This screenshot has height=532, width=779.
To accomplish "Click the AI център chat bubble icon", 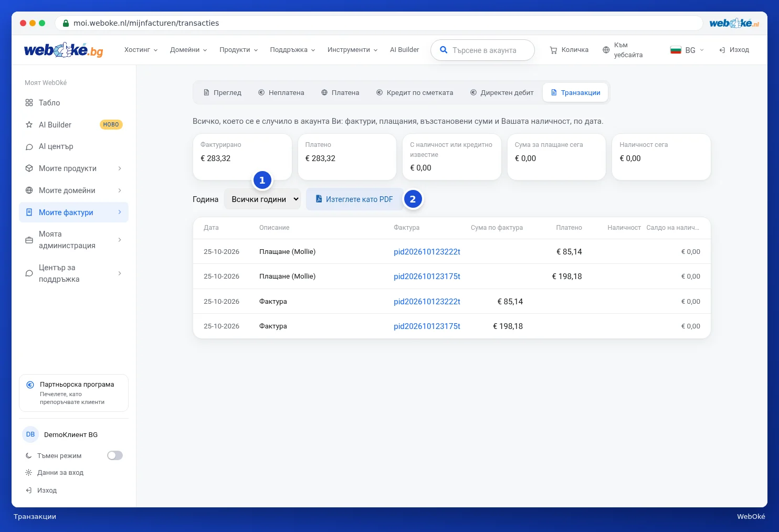I will click(x=29, y=147).
